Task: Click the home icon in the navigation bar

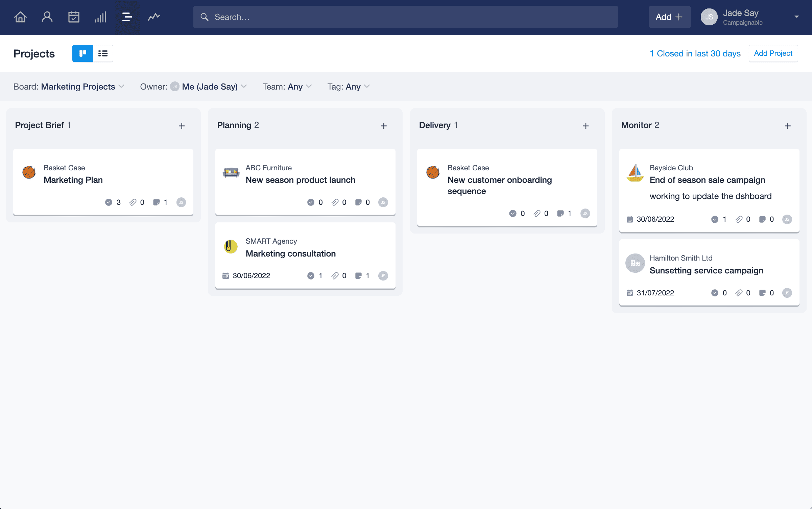Action: 21,17
